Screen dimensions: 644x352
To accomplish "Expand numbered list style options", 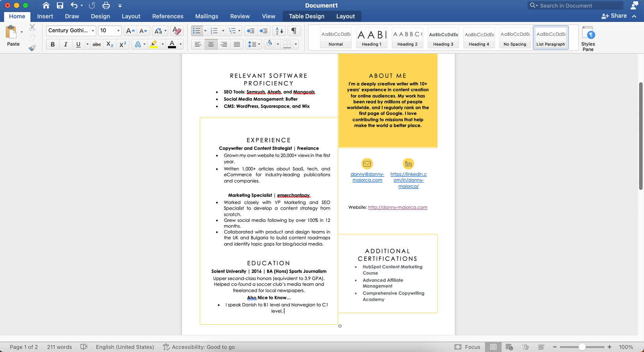I will point(223,31).
